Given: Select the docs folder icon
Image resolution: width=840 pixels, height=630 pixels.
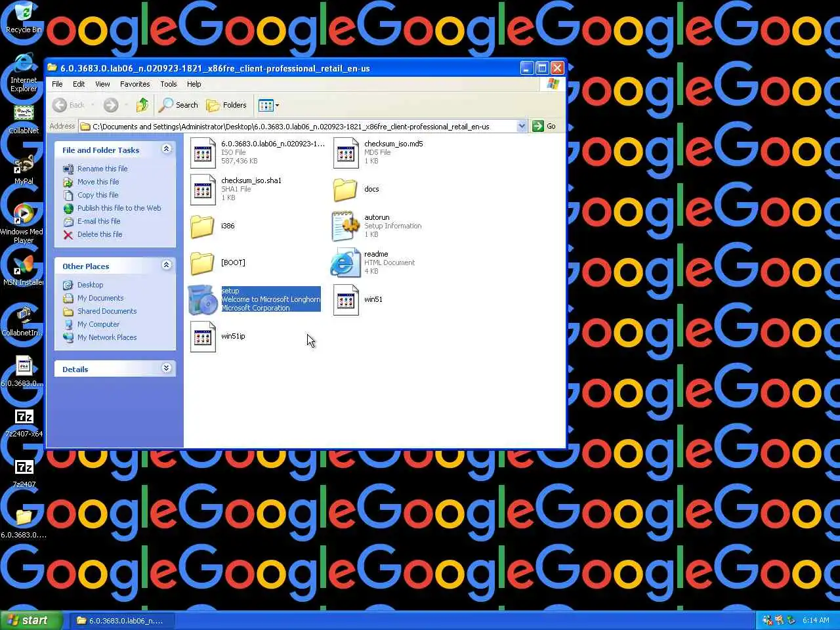Looking at the screenshot, I should (345, 190).
